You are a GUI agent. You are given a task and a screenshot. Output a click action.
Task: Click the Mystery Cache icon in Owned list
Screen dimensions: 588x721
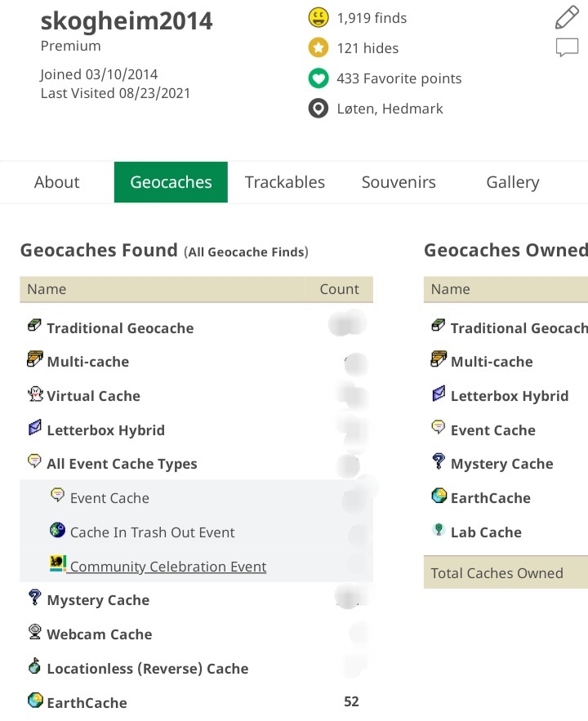coord(438,461)
